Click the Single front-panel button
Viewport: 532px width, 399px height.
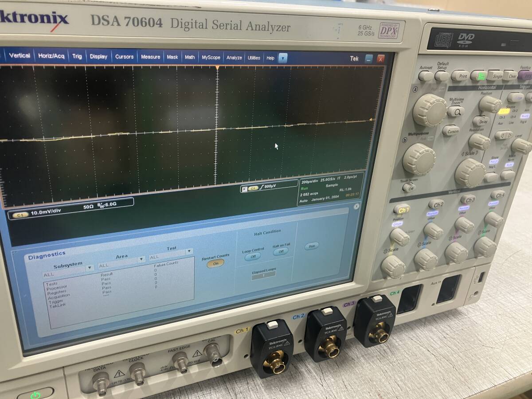click(495, 75)
